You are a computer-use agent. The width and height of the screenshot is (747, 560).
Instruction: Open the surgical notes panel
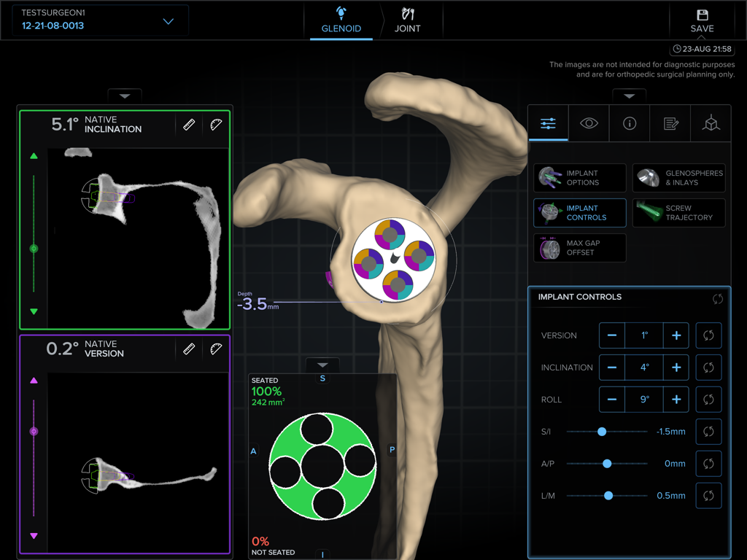[x=670, y=123]
